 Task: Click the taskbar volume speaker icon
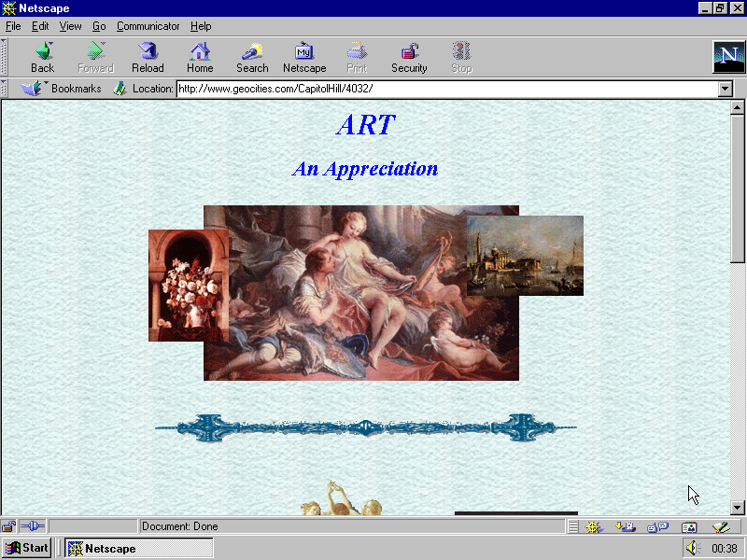pos(693,548)
